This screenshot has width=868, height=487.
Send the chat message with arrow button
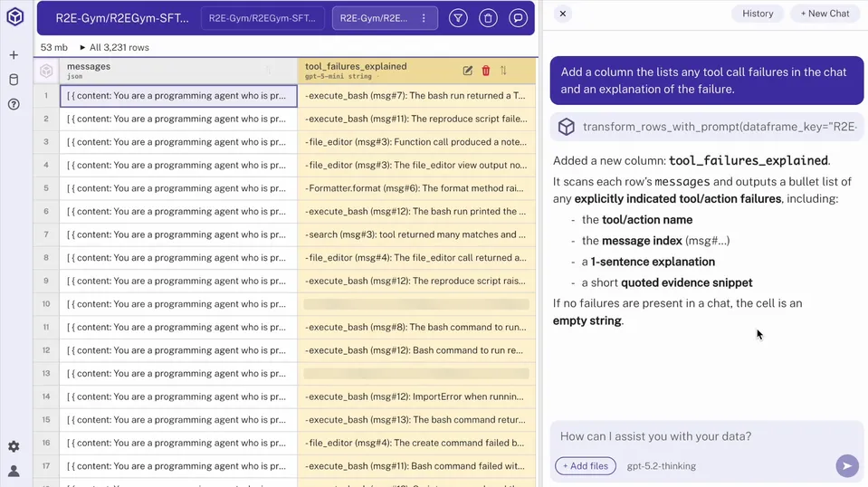tap(846, 465)
